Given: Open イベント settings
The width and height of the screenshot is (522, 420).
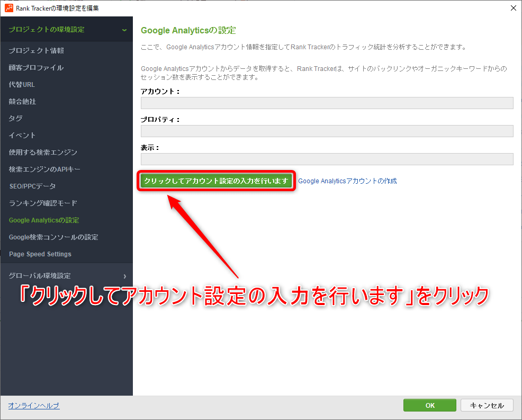Looking at the screenshot, I should 22,136.
